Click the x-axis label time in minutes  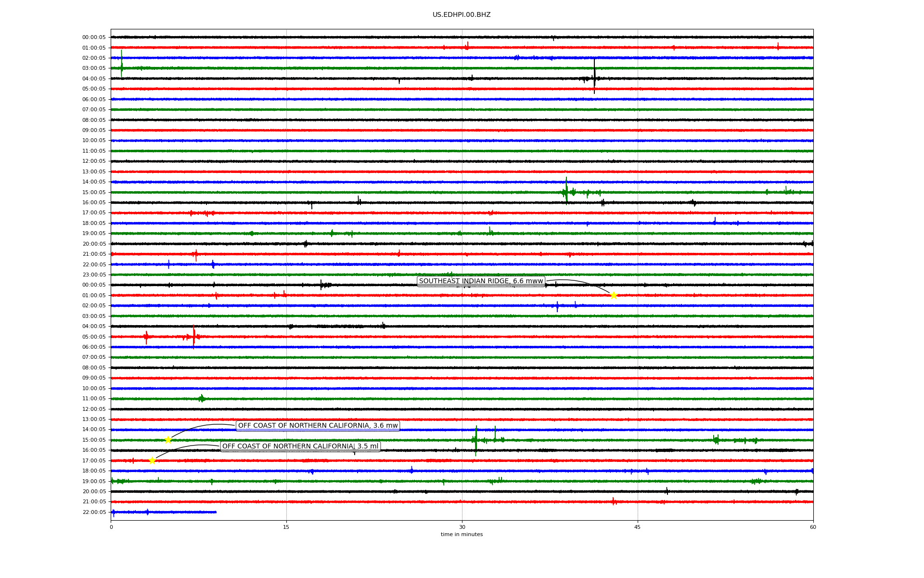(462, 535)
